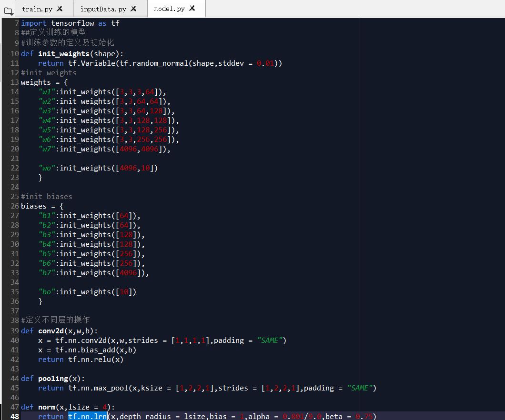Click the "b4" dictionary key
This screenshot has width=505, height=420.
pyautogui.click(x=47, y=244)
